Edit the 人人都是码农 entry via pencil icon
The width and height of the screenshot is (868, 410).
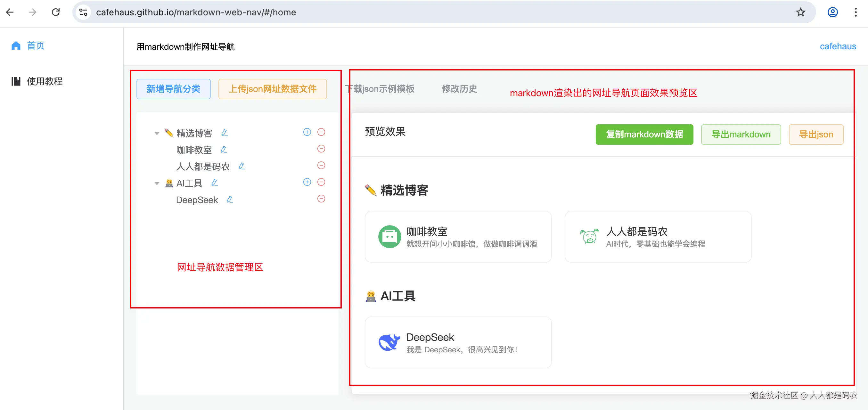(242, 166)
